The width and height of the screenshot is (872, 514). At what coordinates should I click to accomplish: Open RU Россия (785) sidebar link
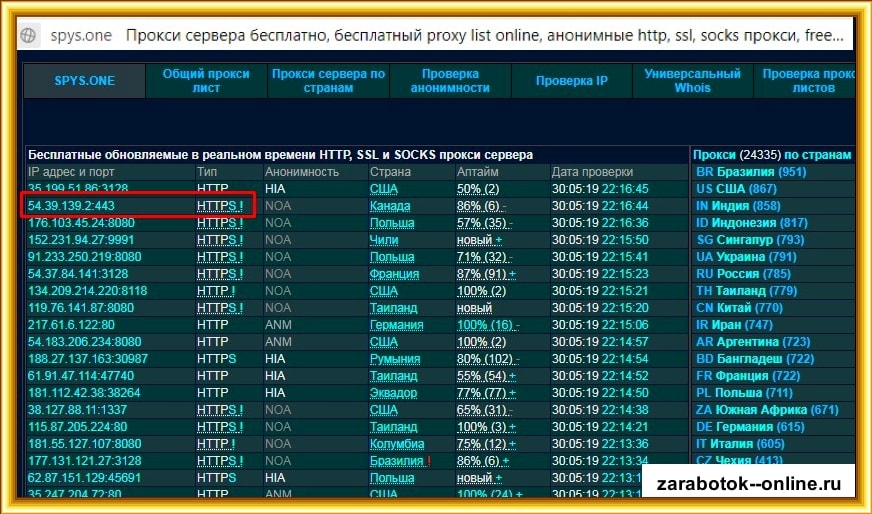(x=744, y=274)
